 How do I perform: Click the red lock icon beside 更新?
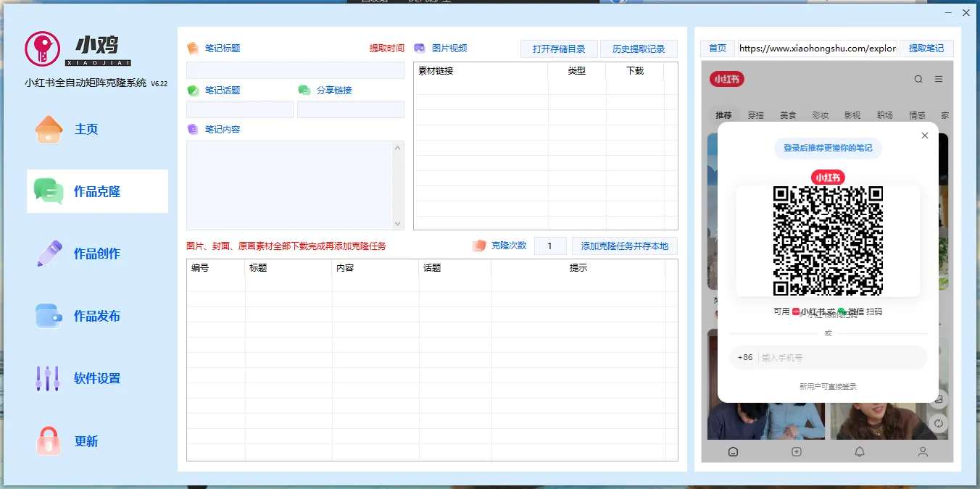coord(49,441)
